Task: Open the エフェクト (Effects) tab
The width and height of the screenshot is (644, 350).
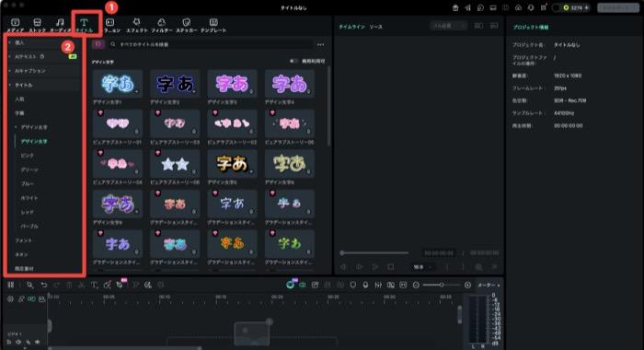Action: pos(136,25)
